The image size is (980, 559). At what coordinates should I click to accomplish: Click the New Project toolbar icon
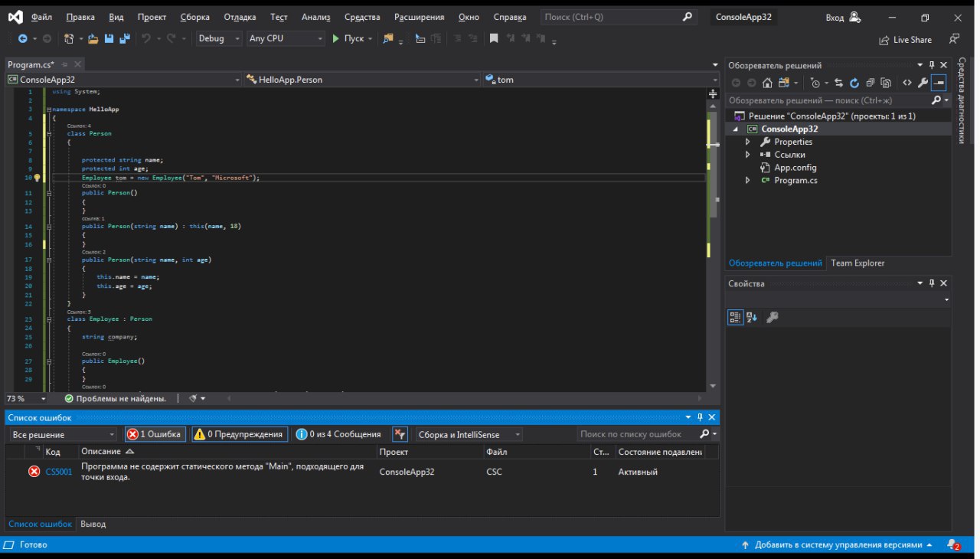point(70,38)
